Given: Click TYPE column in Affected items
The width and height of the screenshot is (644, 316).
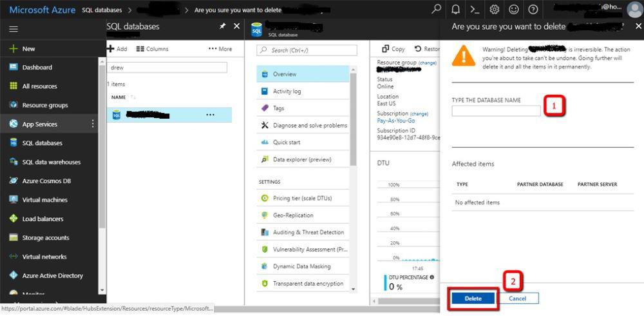Looking at the screenshot, I should 462,184.
